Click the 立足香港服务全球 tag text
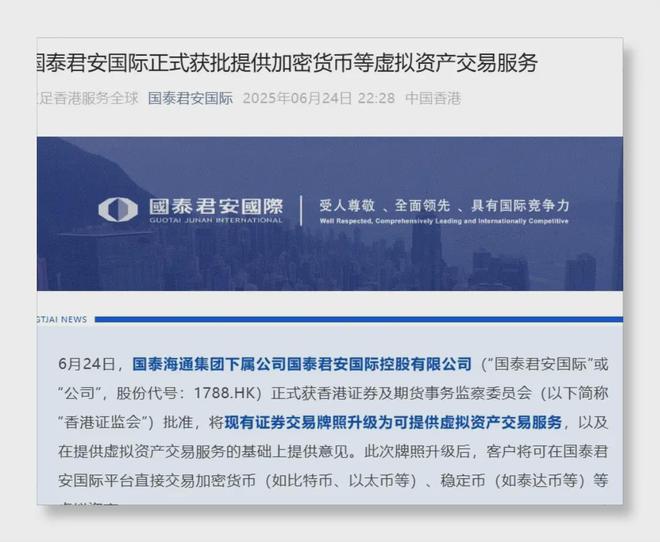 [88, 98]
